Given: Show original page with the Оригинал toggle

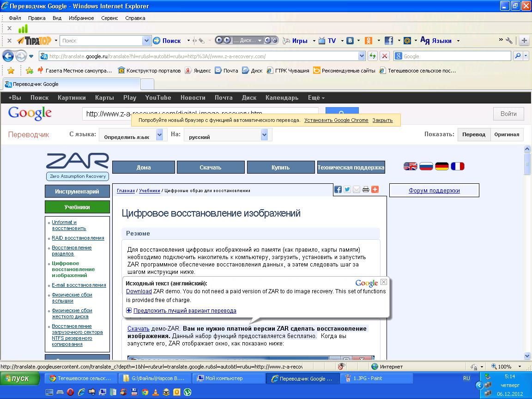Looking at the screenshot, I should coord(507,134).
